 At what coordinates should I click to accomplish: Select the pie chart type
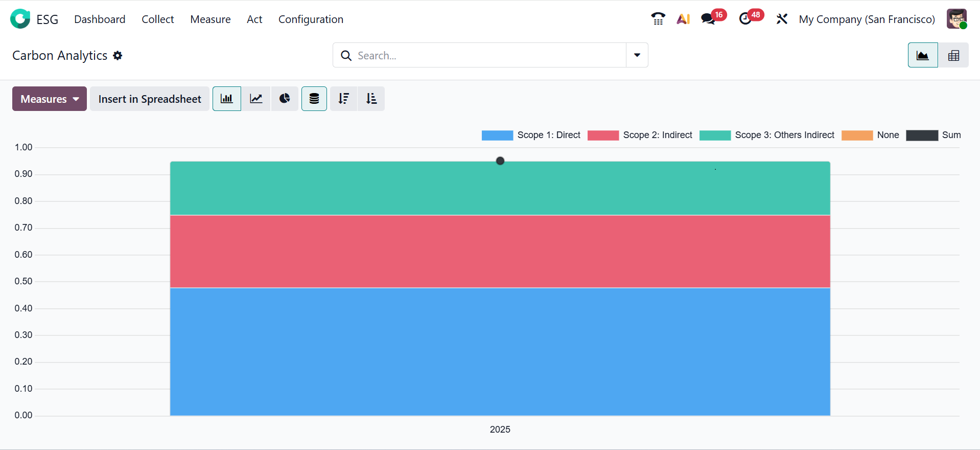(x=285, y=99)
